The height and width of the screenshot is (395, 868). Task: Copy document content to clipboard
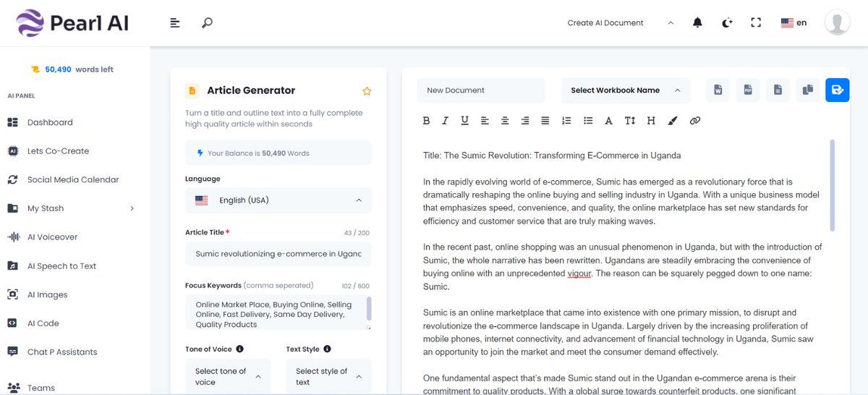coord(807,90)
